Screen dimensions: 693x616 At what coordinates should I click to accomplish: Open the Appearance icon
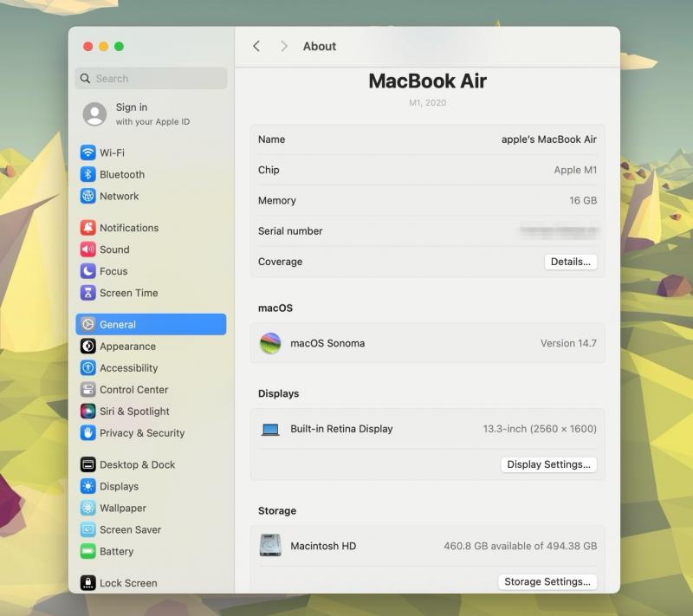(88, 346)
